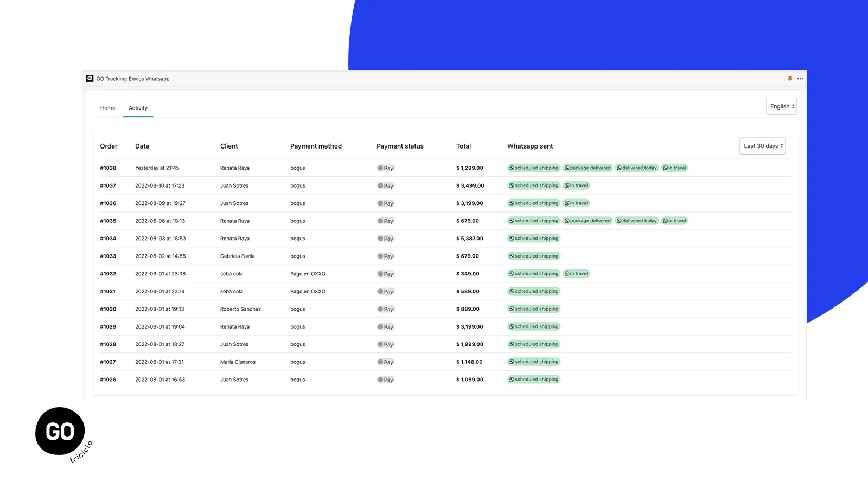868x488 pixels.
Task: Click the Pay status badge for order #1031
Action: 385,292
